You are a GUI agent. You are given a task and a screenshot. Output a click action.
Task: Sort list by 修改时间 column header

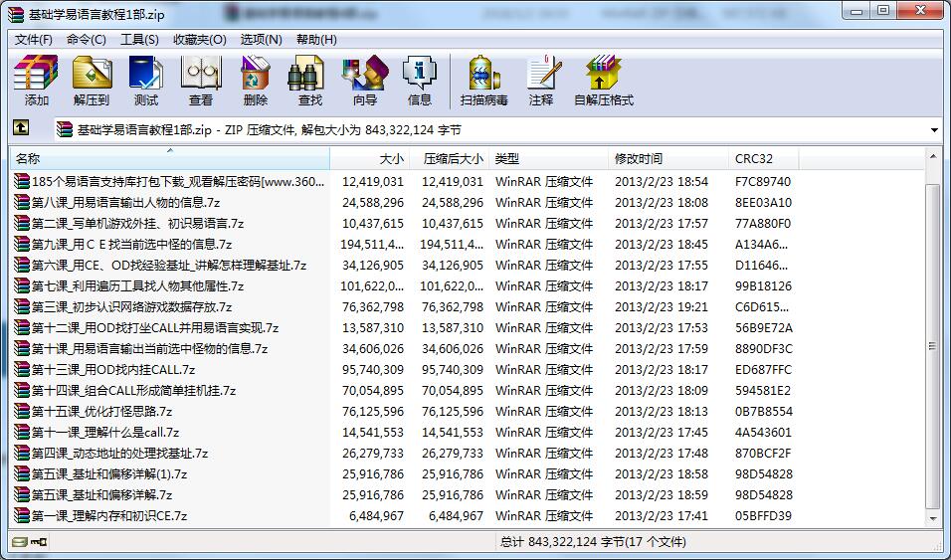tap(666, 159)
